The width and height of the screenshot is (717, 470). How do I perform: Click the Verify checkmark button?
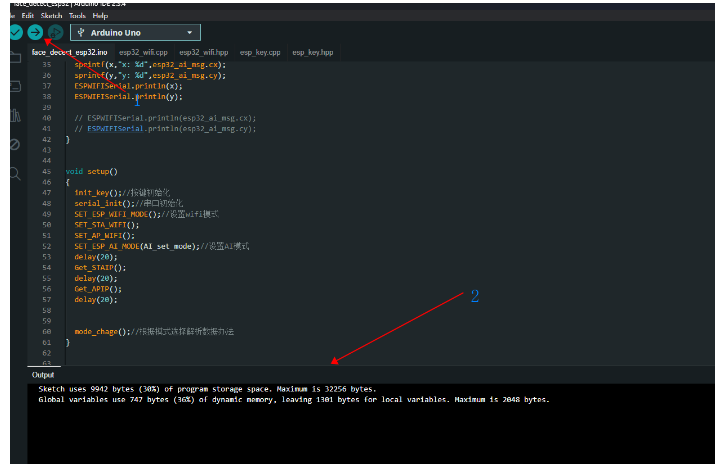tap(16, 32)
